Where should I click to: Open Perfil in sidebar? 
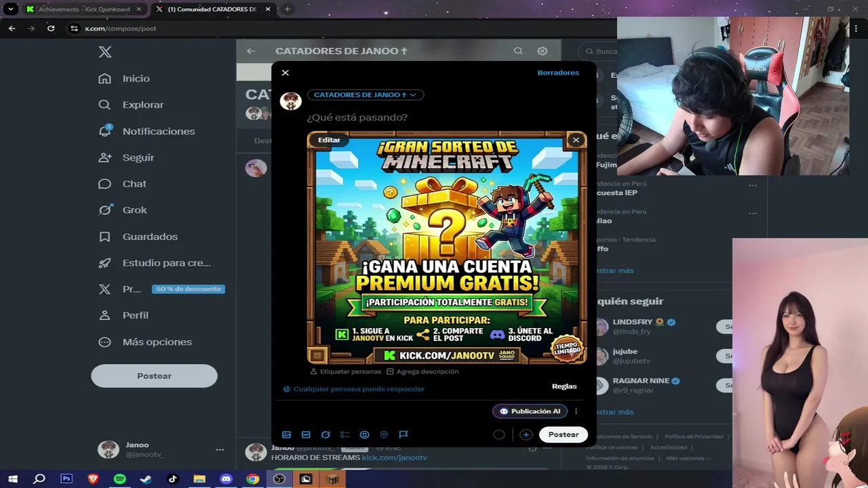tap(123, 315)
